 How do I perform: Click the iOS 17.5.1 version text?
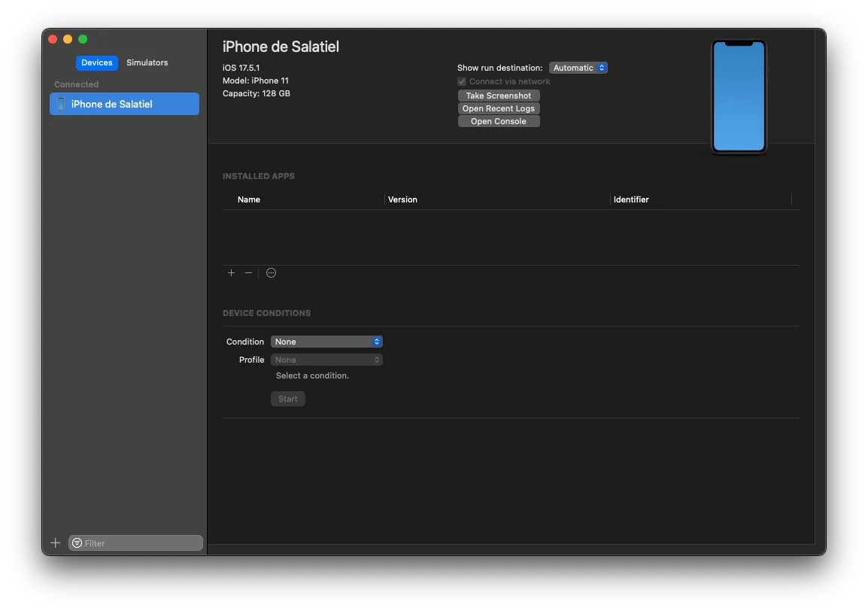241,68
